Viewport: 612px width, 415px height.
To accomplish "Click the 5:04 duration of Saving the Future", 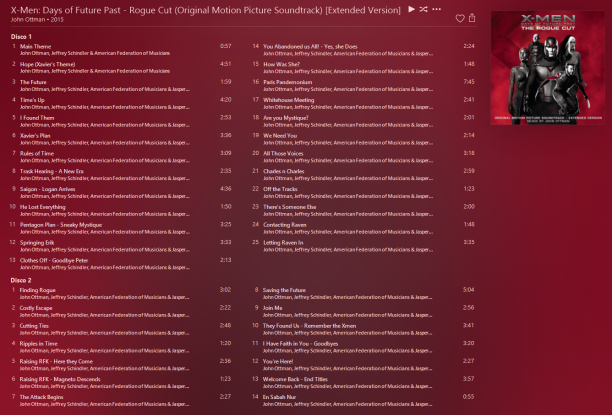I will 468,290.
